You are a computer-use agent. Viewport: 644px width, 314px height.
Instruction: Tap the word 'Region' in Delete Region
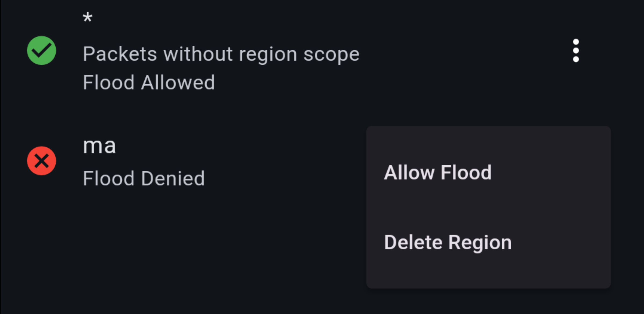pyautogui.click(x=480, y=243)
